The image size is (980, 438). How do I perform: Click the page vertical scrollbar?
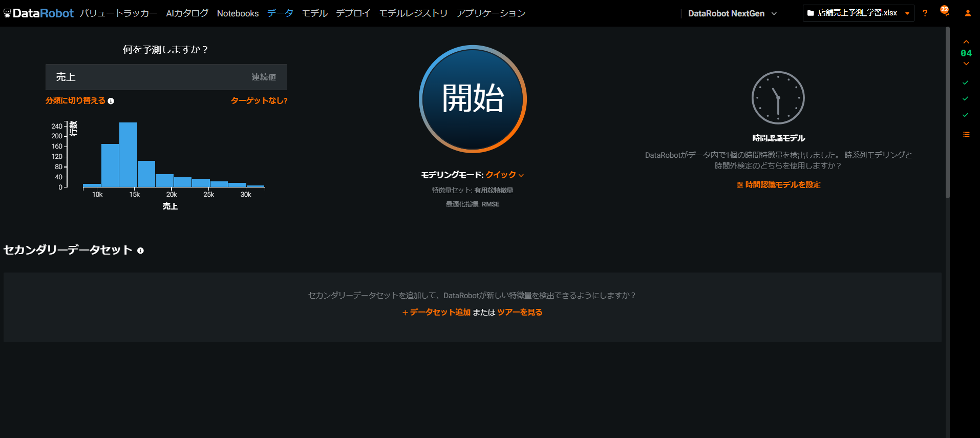point(947,113)
